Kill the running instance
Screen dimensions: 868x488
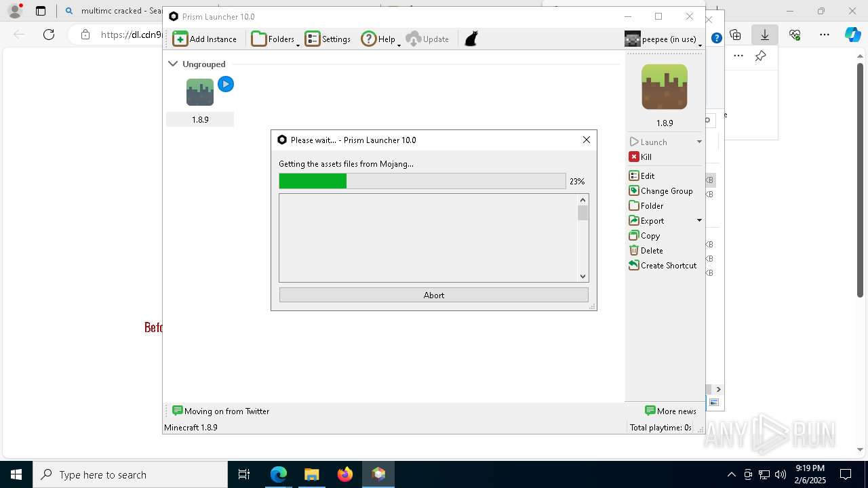point(640,157)
